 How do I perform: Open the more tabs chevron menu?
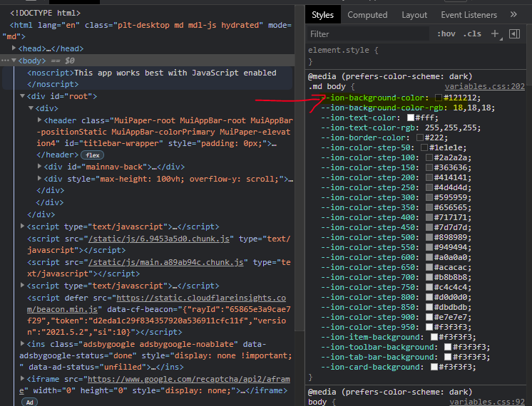point(513,14)
